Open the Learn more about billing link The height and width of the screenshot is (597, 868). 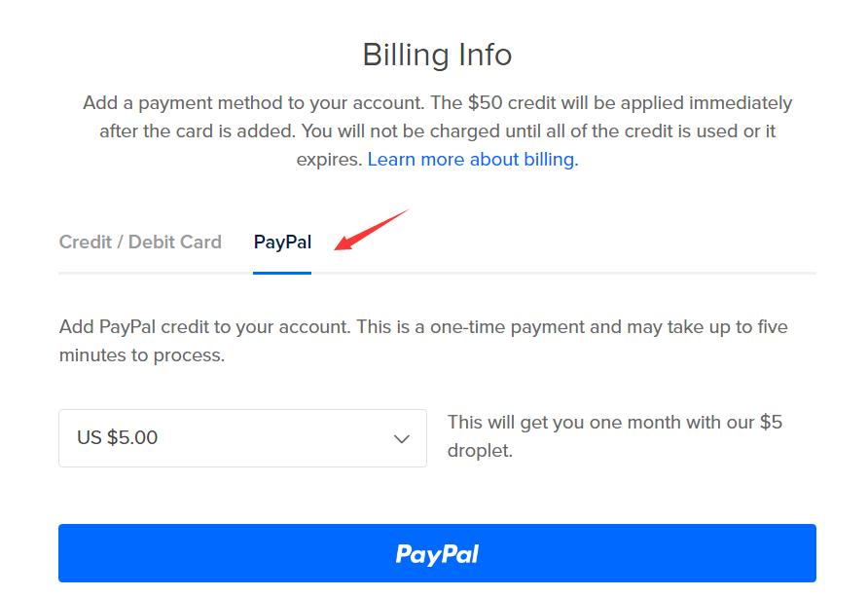473,160
